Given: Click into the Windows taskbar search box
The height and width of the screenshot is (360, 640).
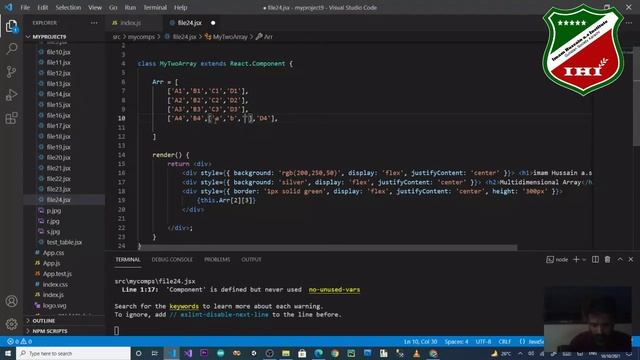Looking at the screenshot, I should (73, 353).
